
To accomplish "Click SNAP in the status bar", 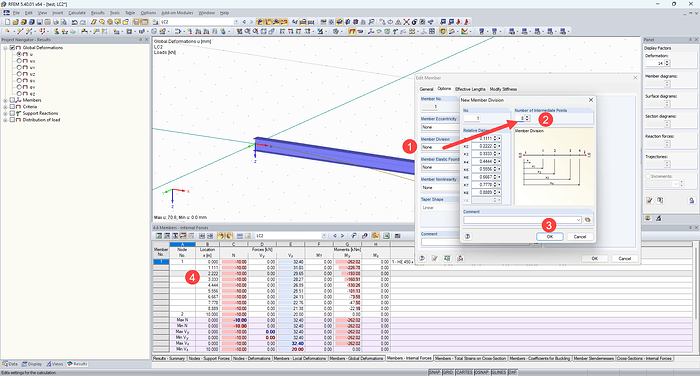I will click(x=434, y=372).
